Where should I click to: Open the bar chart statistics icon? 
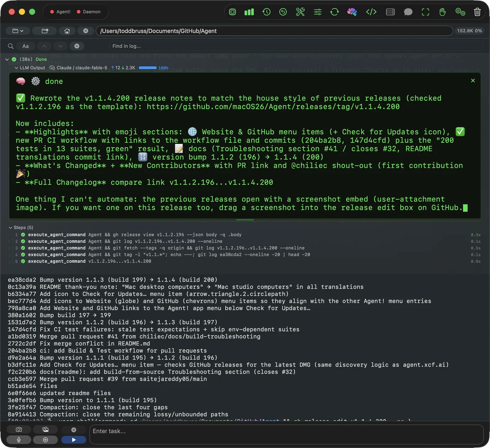(x=249, y=12)
